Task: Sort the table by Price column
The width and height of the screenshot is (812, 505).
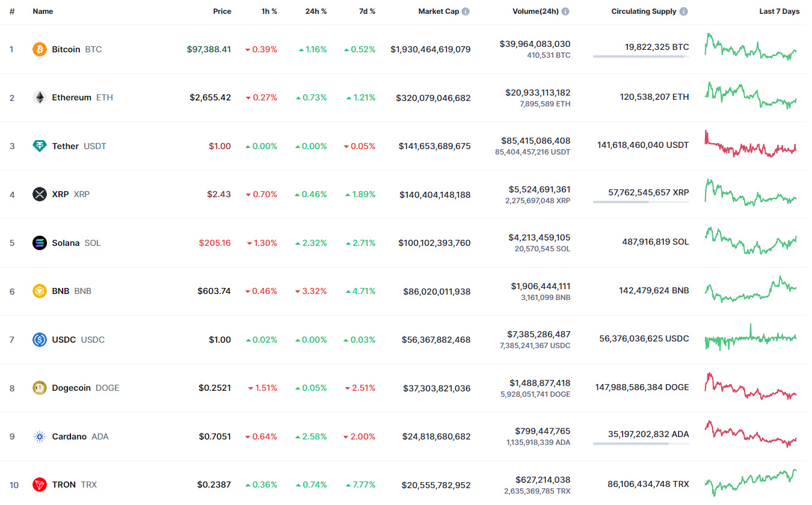Action: point(222,11)
